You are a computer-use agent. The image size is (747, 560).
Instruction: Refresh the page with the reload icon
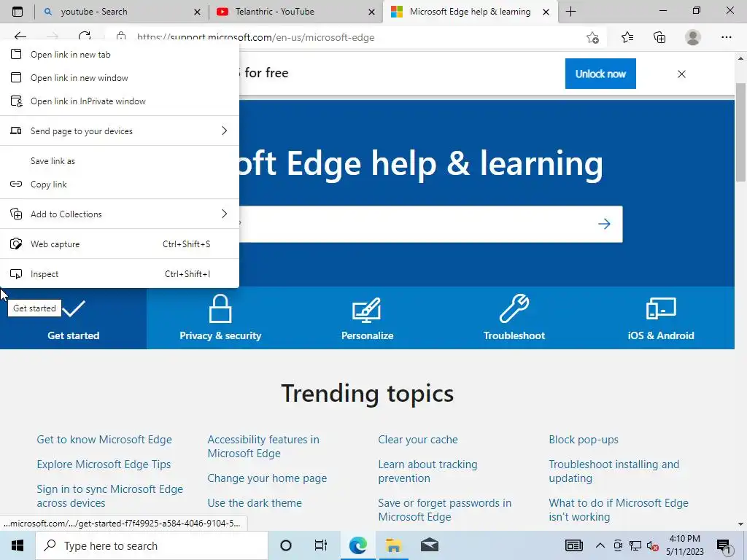point(85,36)
